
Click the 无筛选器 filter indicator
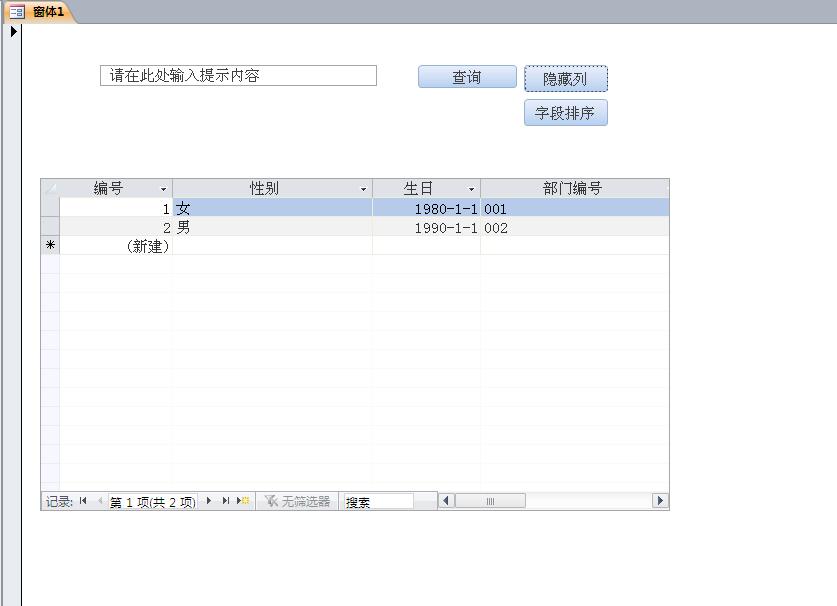tap(297, 501)
